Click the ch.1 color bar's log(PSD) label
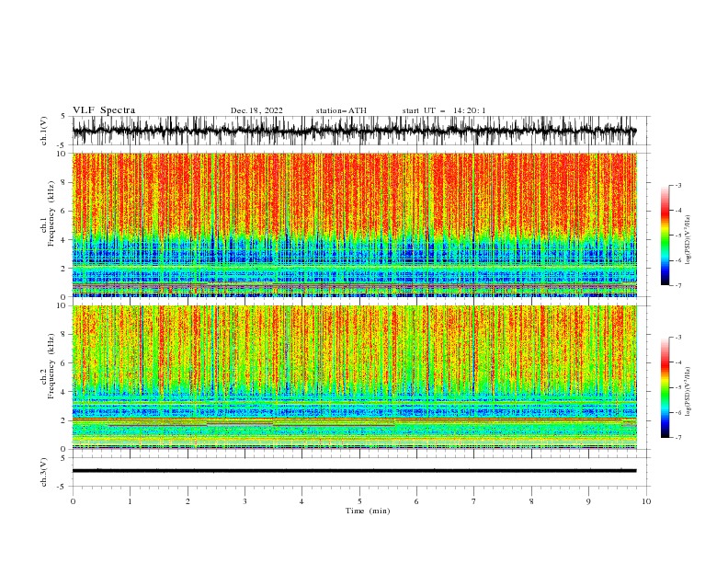Screen dimensions: 728x563 (x=688, y=240)
